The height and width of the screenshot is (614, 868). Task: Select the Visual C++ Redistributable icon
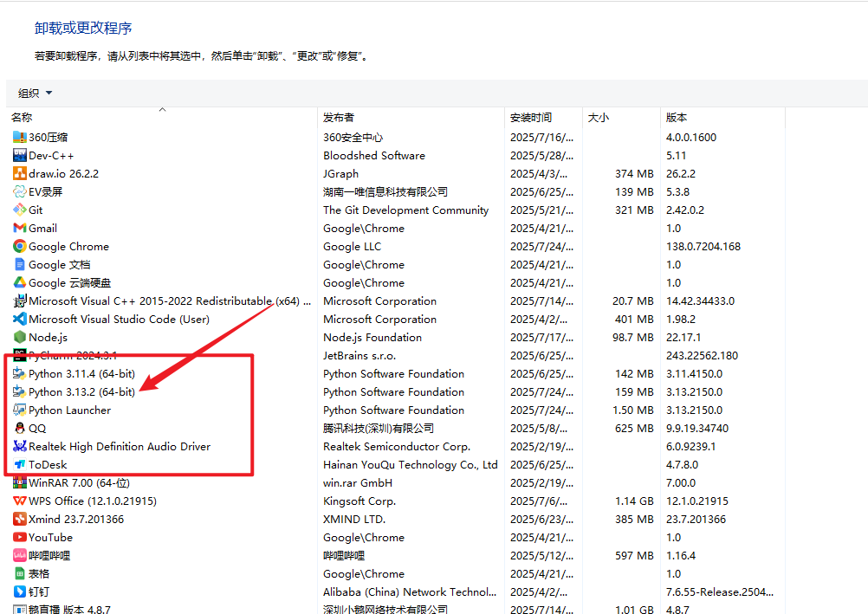(x=19, y=301)
